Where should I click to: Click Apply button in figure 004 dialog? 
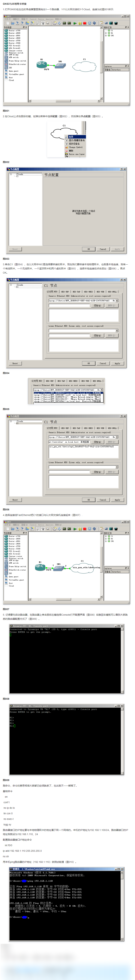[x=117, y=363]
